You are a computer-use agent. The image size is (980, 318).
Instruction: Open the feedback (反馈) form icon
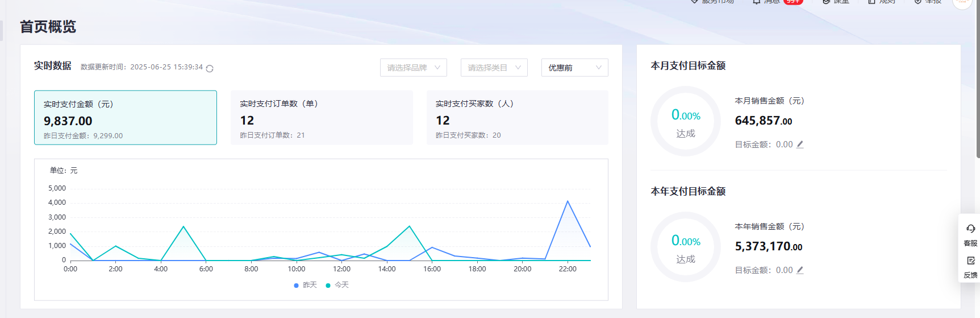pos(970,261)
